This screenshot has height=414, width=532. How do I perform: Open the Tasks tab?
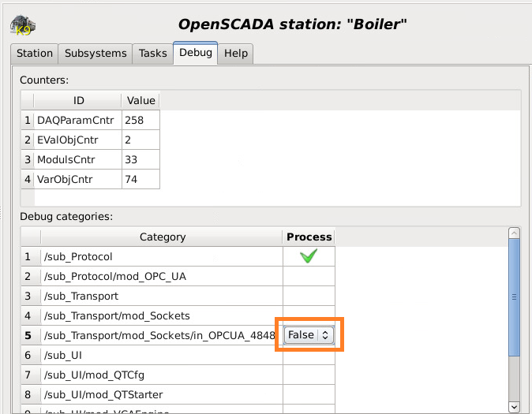tap(153, 54)
